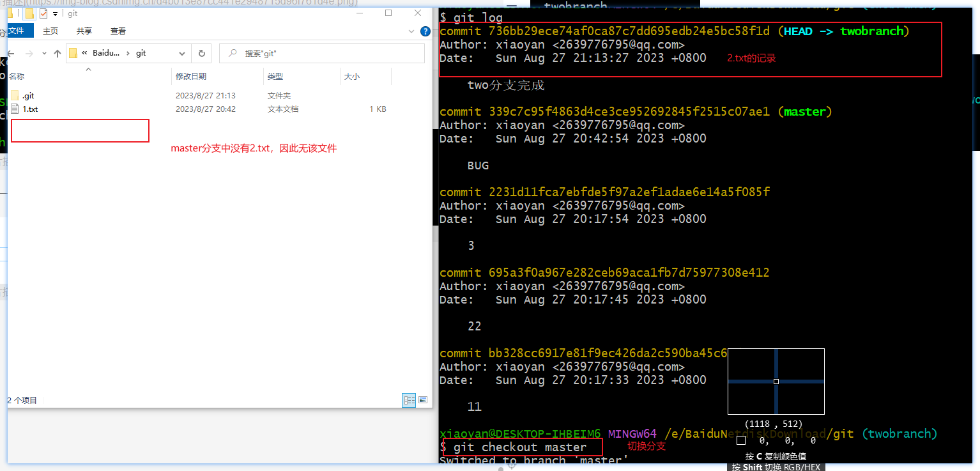The image size is (980, 471).
Task: Click the .git folder icon
Action: 15,96
